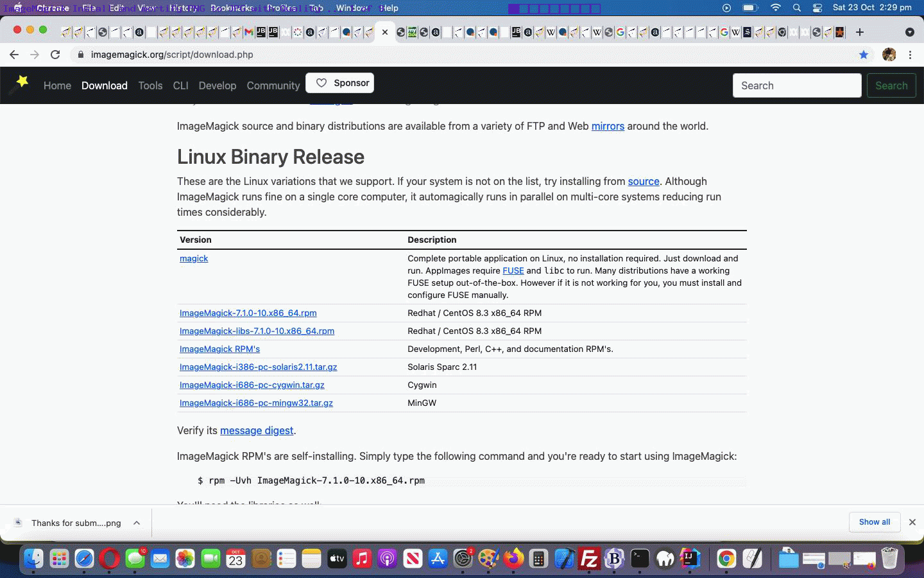Open the Chrome three-dot menu

point(910,55)
